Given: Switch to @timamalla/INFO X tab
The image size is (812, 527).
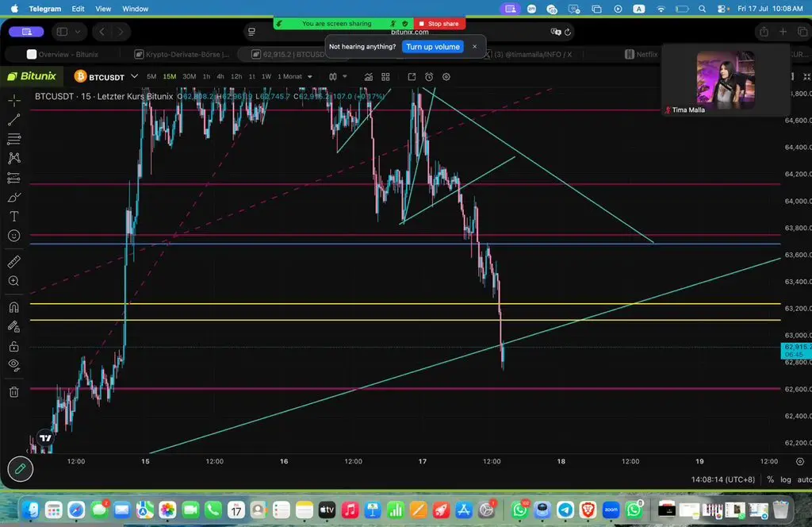Looking at the screenshot, I should 527,55.
